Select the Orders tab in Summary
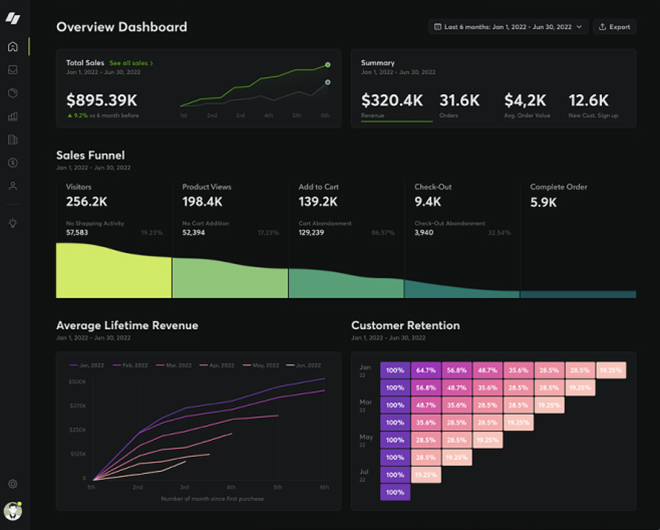 (467, 109)
